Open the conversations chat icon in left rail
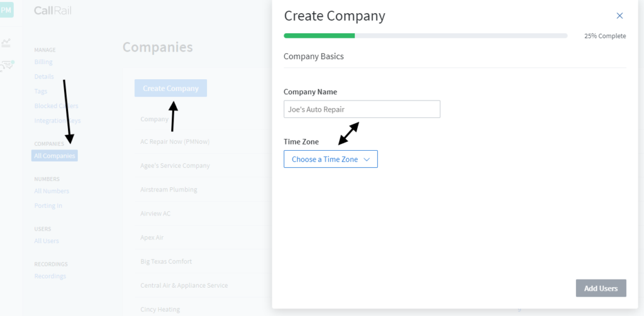 click(7, 64)
